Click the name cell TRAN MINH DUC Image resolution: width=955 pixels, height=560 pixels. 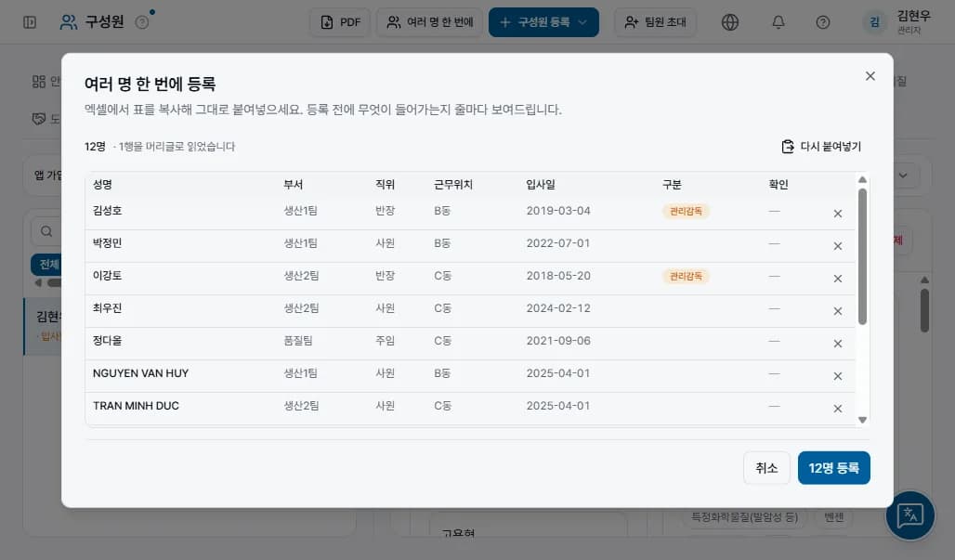(x=136, y=406)
